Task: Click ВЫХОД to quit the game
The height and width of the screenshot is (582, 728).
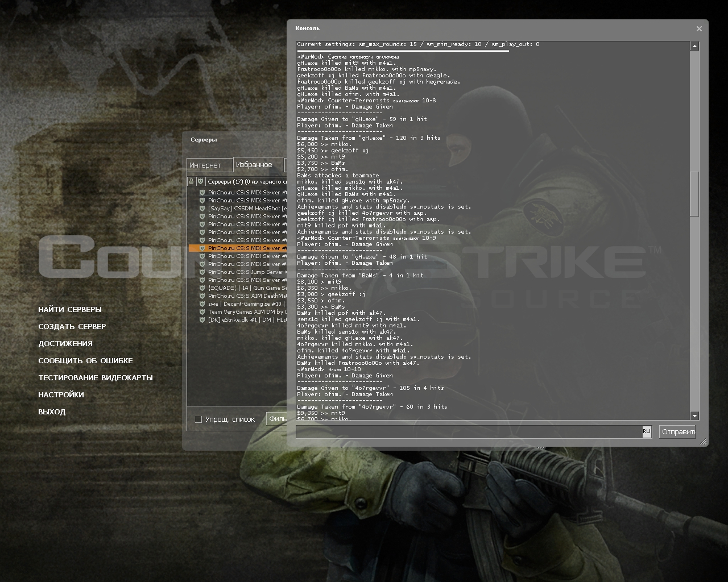Action: (52, 412)
